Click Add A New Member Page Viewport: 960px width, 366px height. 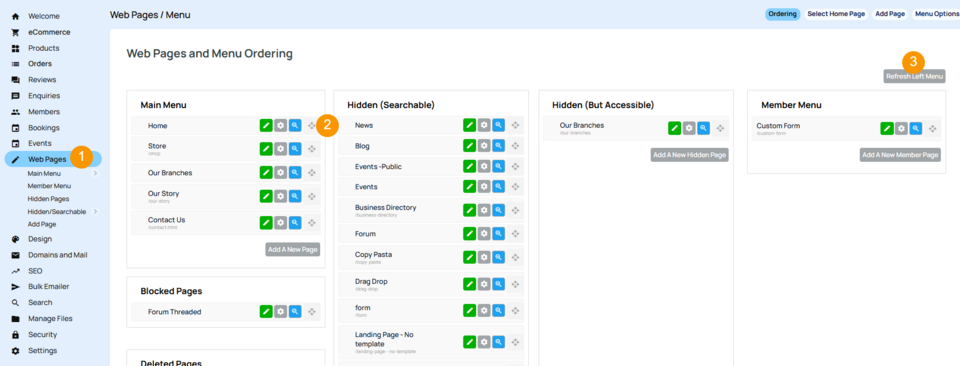(x=900, y=155)
